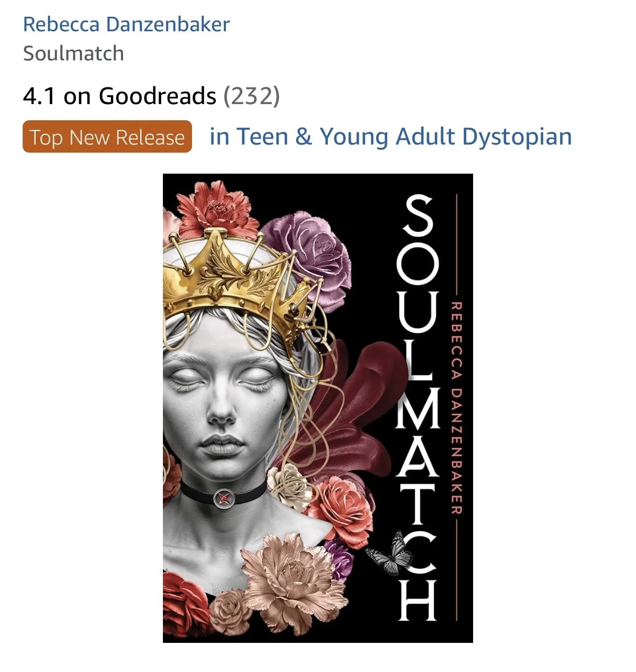636x672 pixels.
Task: Open the Rebecca Danzenbaker author link
Action: (126, 24)
